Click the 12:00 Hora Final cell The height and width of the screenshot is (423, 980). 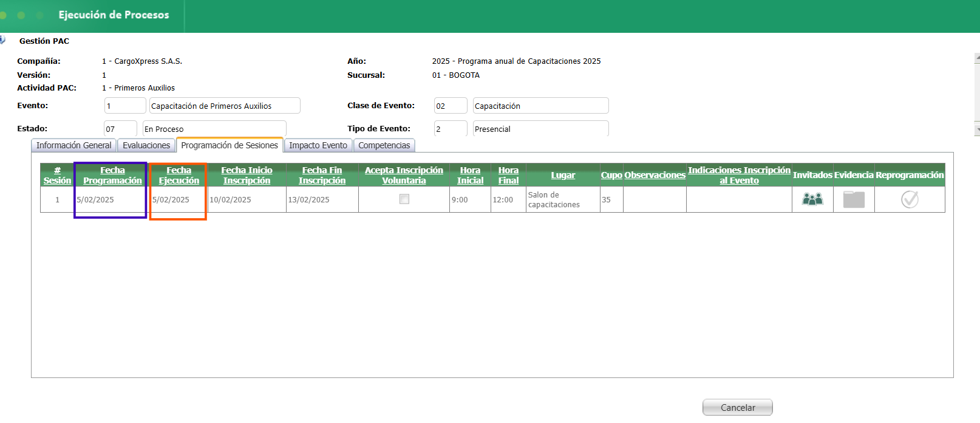[x=508, y=199]
